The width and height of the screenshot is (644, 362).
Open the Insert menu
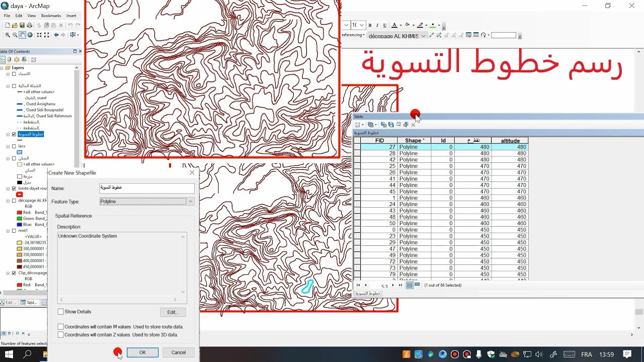tap(71, 16)
